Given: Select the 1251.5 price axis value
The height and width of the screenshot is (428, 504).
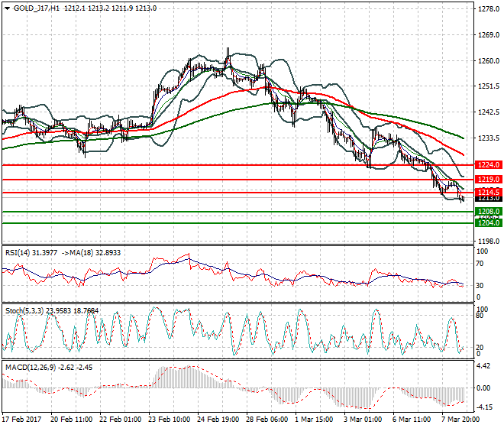Looking at the screenshot, I should tap(489, 86).
